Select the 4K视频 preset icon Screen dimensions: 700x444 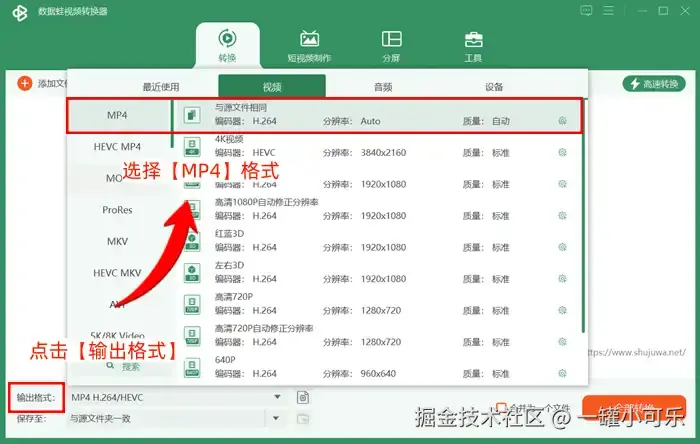coord(192,146)
